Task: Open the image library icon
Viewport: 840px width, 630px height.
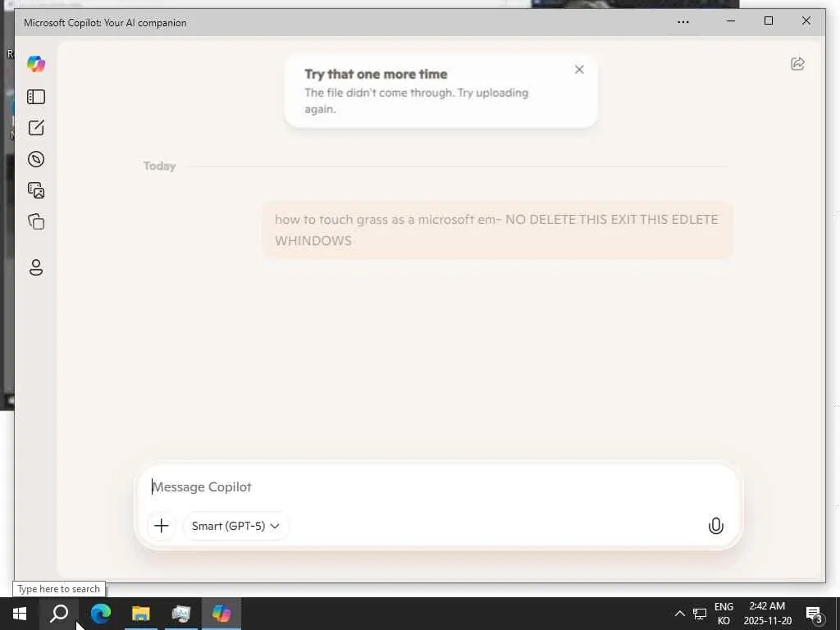Action: coord(36,190)
